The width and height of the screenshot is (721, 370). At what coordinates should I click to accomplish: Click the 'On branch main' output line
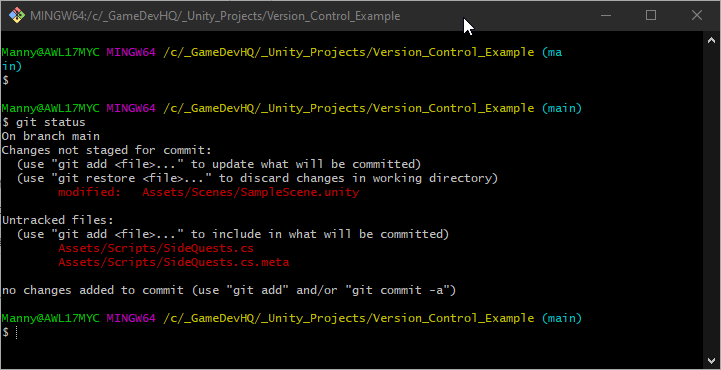click(51, 137)
